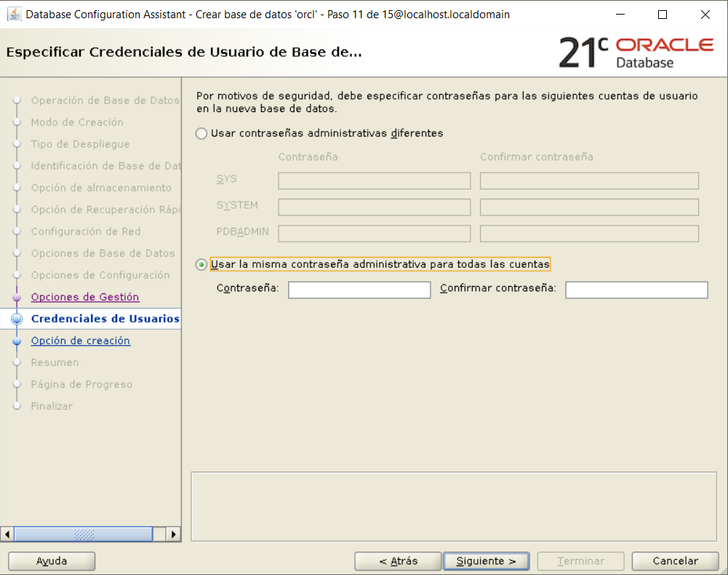Click the step bullet beside 'Opción de creación'
728x575 pixels.
coord(17,341)
